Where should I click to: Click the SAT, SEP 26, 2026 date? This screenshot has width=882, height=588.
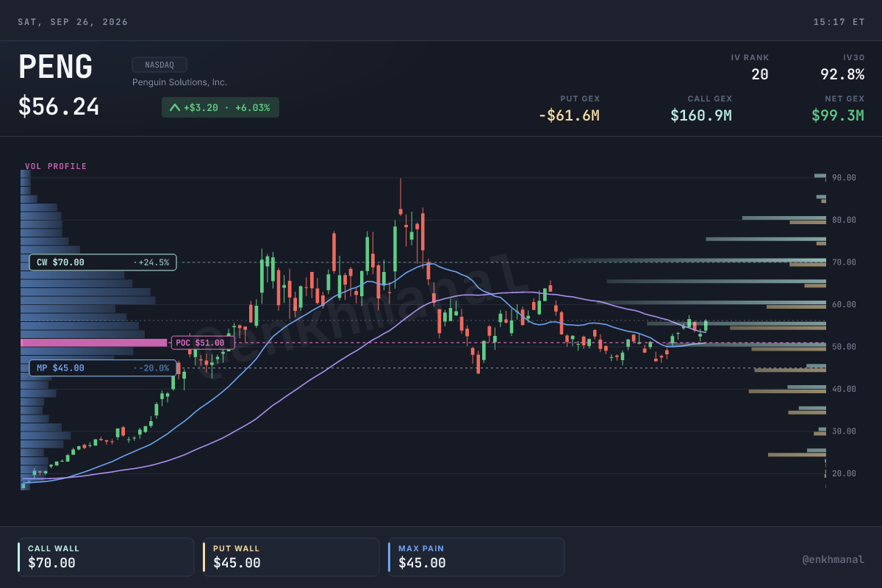pyautogui.click(x=73, y=22)
